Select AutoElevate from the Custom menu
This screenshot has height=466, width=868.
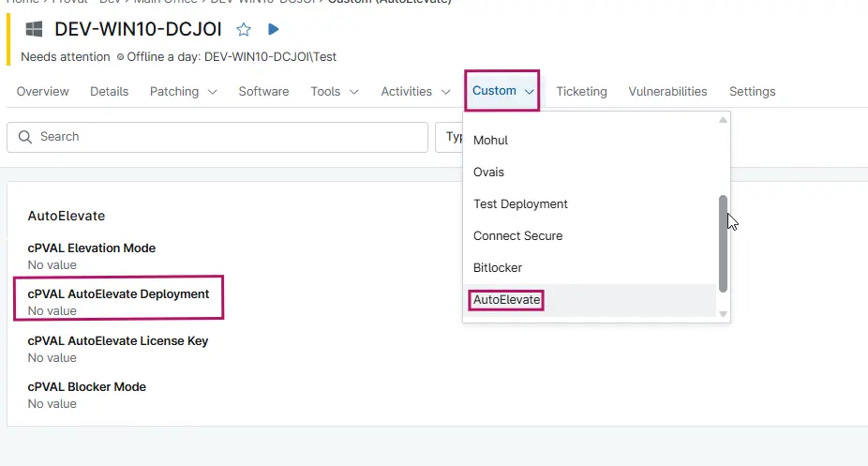tap(506, 300)
